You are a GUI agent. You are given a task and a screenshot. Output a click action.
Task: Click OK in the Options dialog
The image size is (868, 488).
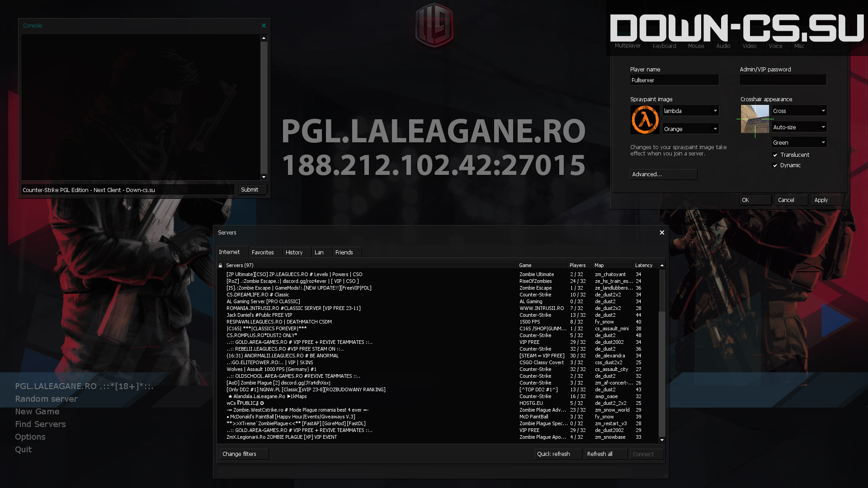pyautogui.click(x=755, y=200)
